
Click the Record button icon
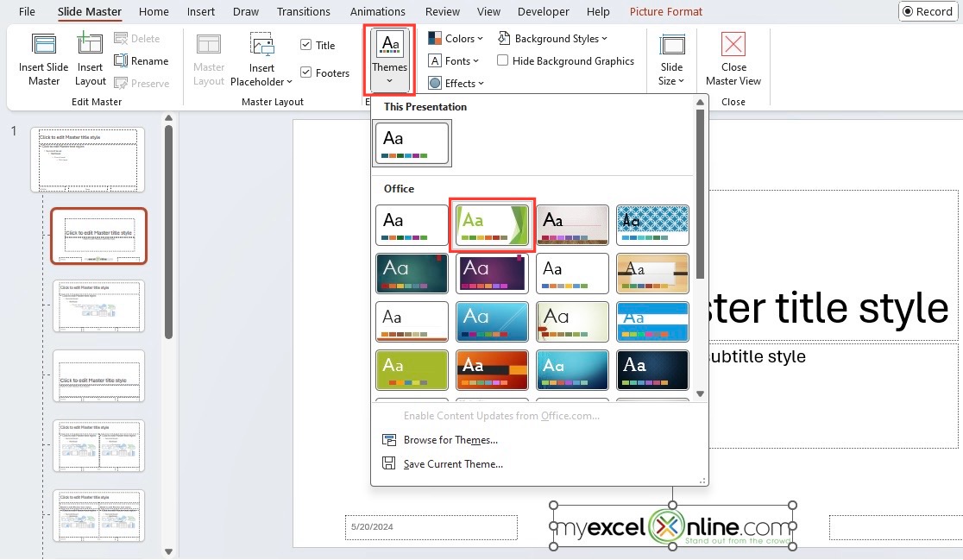click(x=908, y=12)
